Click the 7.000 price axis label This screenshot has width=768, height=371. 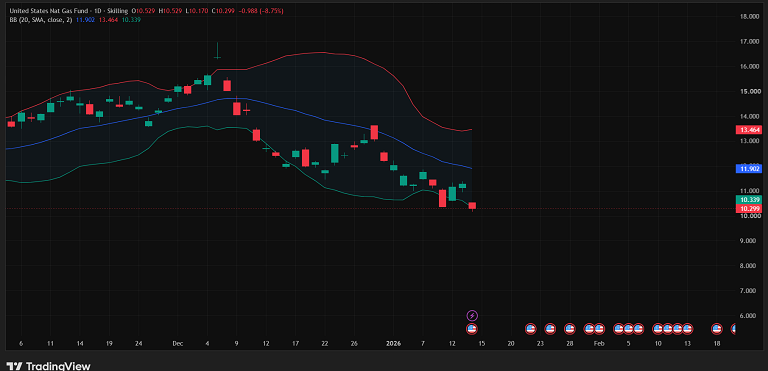749,291
